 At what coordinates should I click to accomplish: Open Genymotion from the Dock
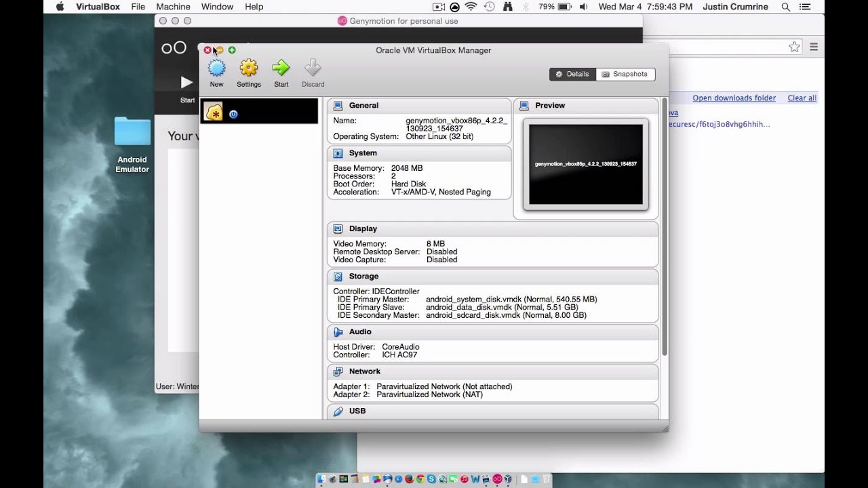tap(497, 479)
